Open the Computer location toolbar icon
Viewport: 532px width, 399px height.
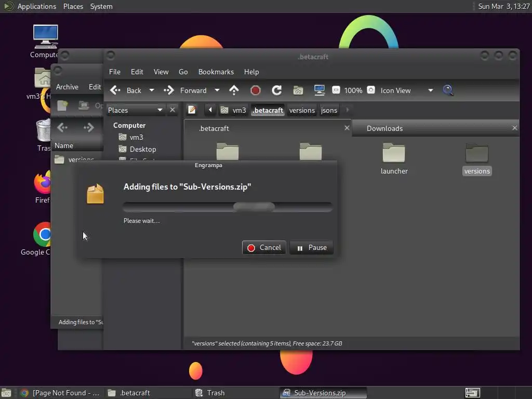(x=320, y=90)
